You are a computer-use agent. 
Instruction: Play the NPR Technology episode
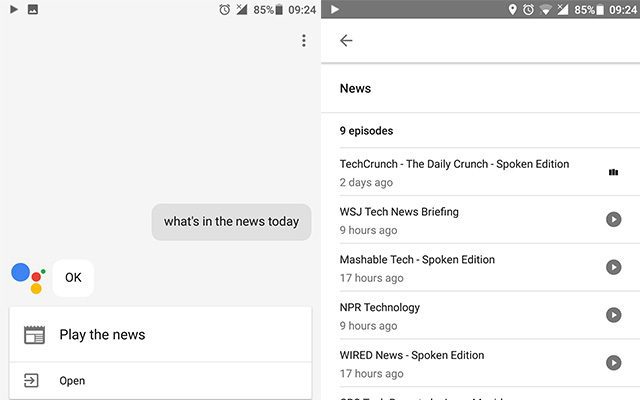tap(613, 315)
